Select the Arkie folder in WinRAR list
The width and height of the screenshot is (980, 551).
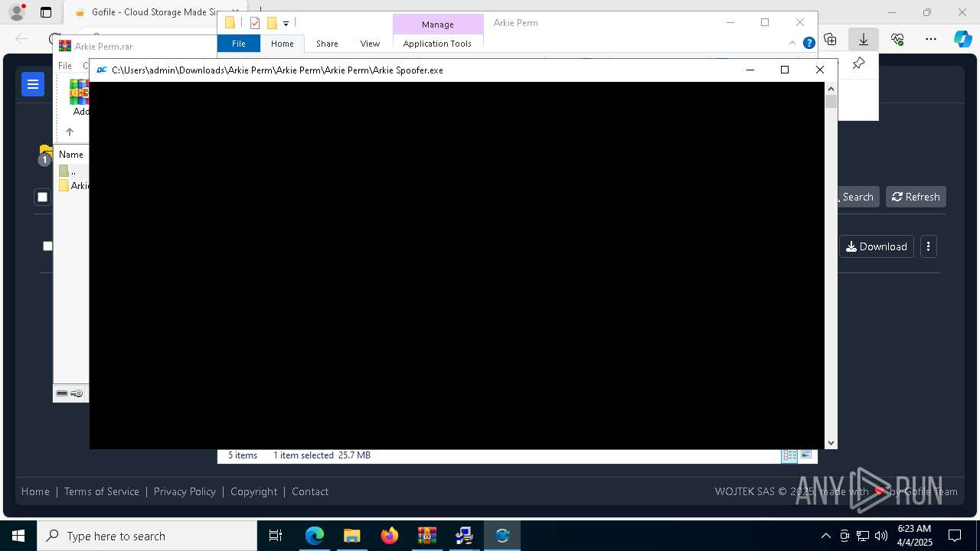[74, 186]
